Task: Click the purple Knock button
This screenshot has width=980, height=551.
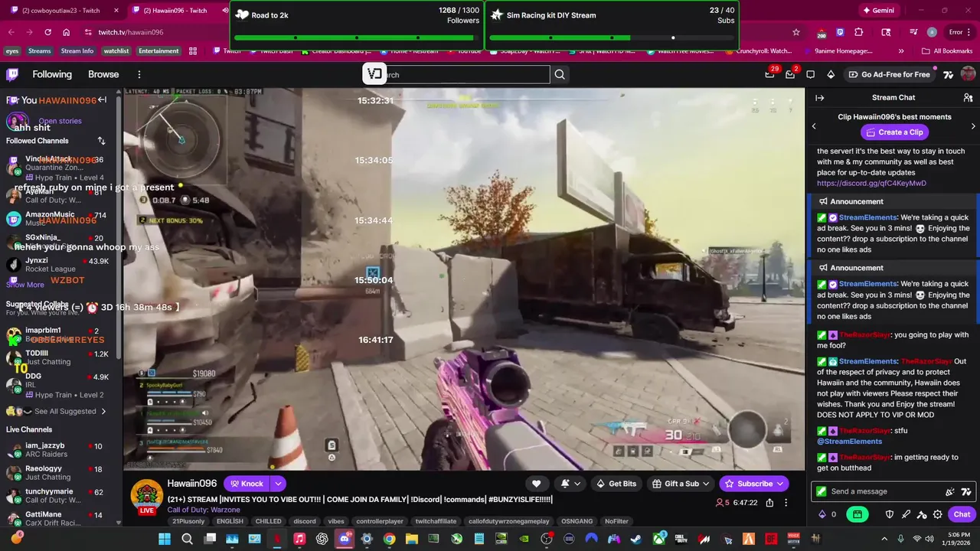Action: [247, 484]
